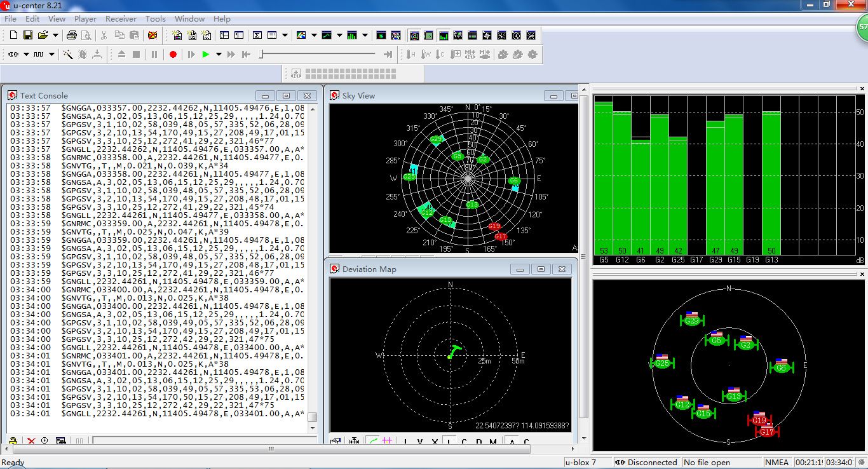Click the Print icon in toolbar
Screen dimensions: 868x469
point(72,36)
